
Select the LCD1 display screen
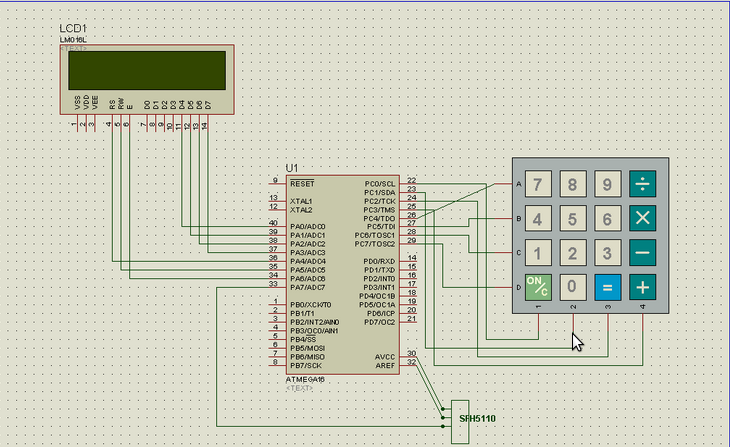[x=147, y=70]
